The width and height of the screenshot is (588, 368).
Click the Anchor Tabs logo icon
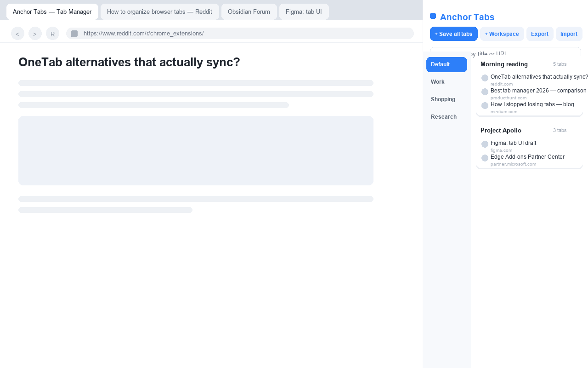click(433, 16)
